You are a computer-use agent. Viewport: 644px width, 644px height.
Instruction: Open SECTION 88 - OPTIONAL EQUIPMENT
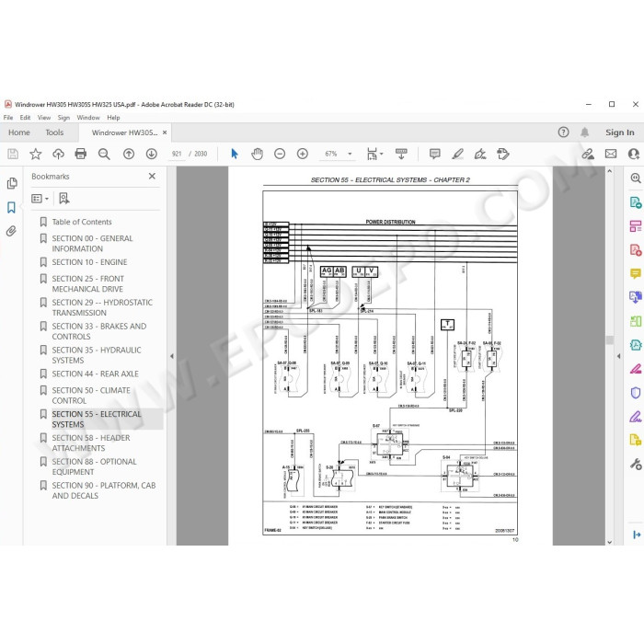point(94,467)
